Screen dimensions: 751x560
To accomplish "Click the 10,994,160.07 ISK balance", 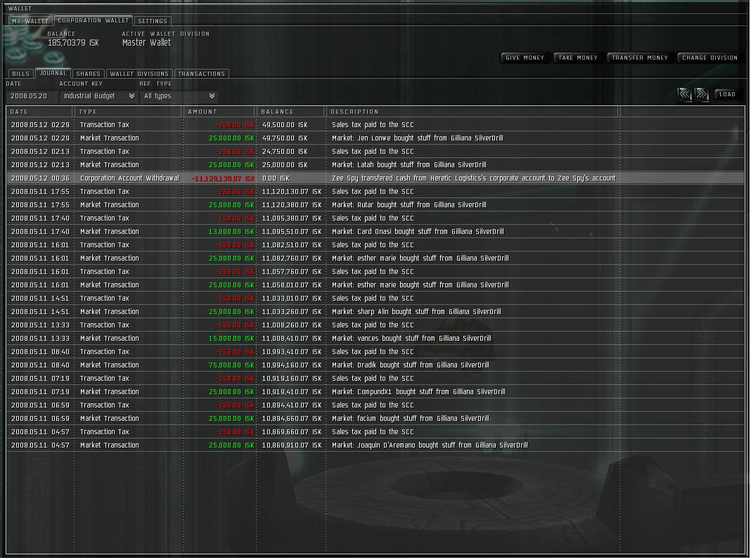I will 292,365.
